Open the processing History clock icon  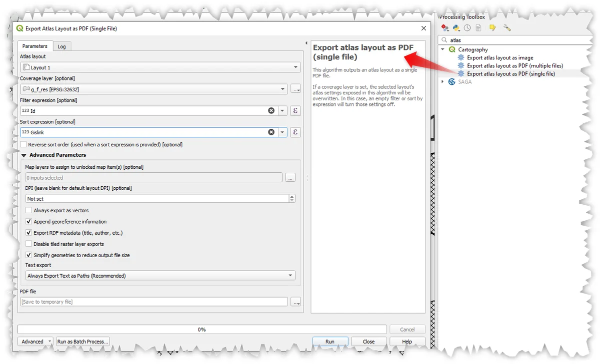[467, 28]
